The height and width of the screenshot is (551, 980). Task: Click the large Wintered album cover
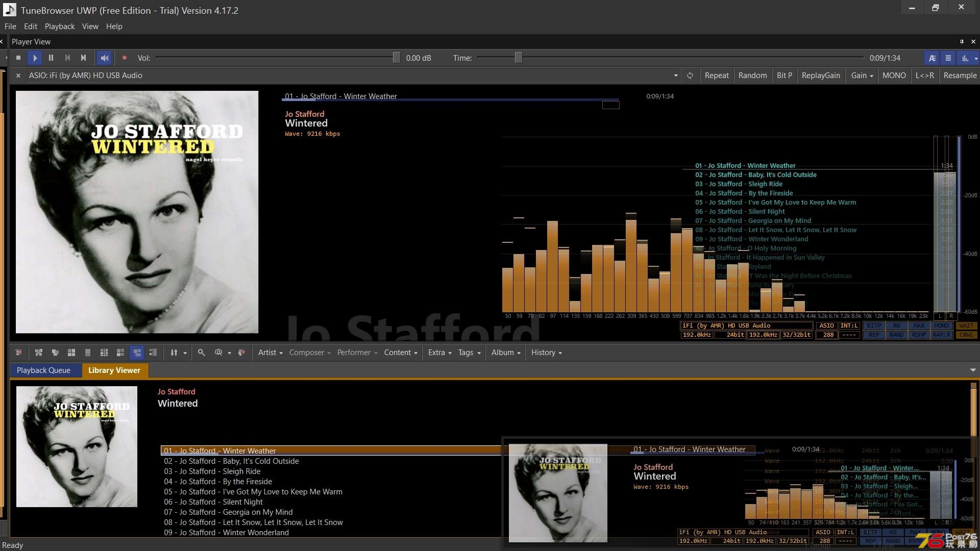[x=137, y=212]
